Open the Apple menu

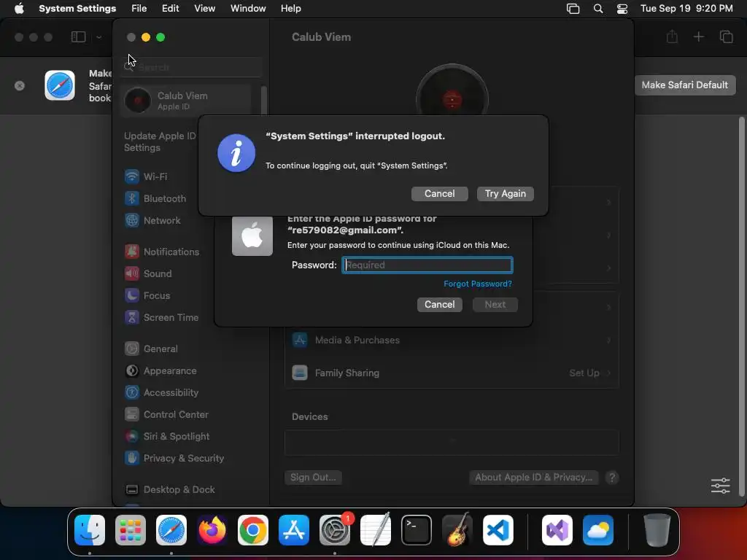pyautogui.click(x=19, y=9)
